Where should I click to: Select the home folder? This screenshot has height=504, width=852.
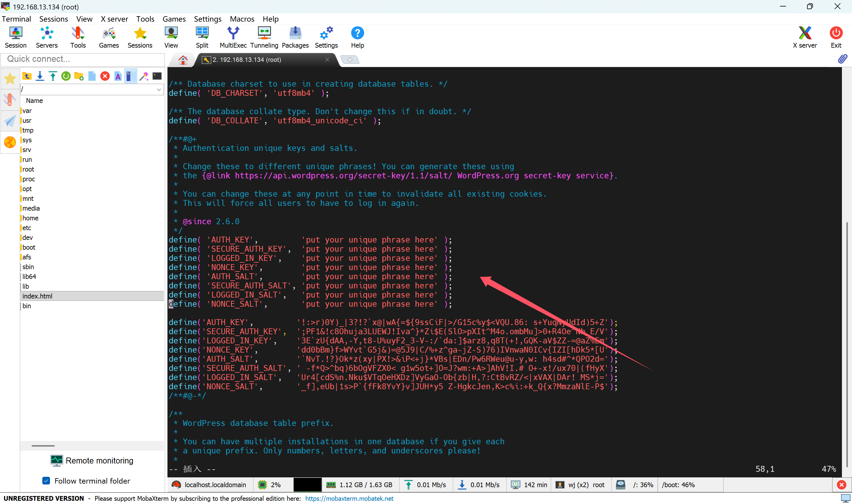tap(30, 218)
